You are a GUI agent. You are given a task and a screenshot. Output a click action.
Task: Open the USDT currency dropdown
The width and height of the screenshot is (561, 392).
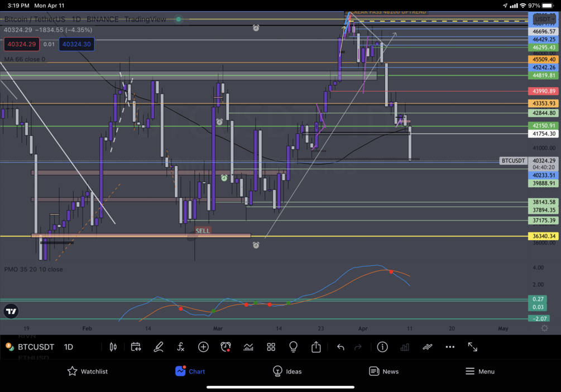544,19
